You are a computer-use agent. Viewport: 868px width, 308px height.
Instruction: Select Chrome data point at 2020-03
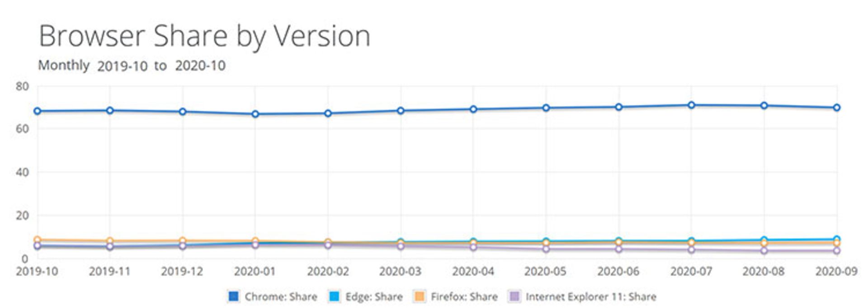point(401,111)
